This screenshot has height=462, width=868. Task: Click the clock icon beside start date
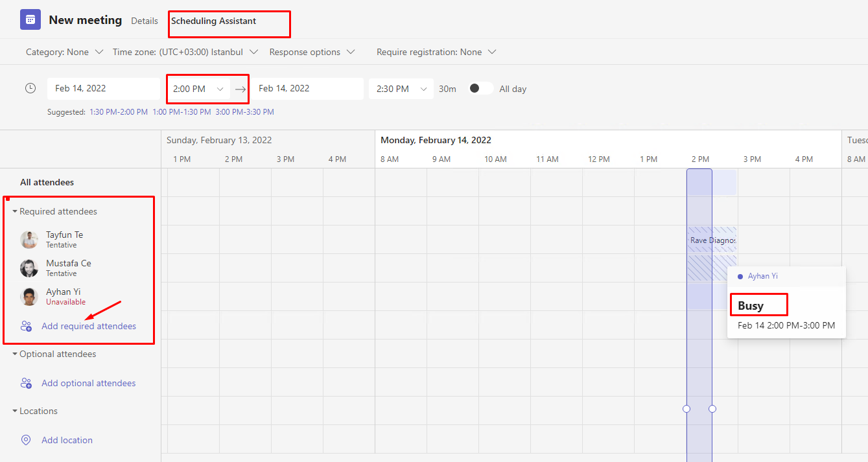click(x=30, y=88)
